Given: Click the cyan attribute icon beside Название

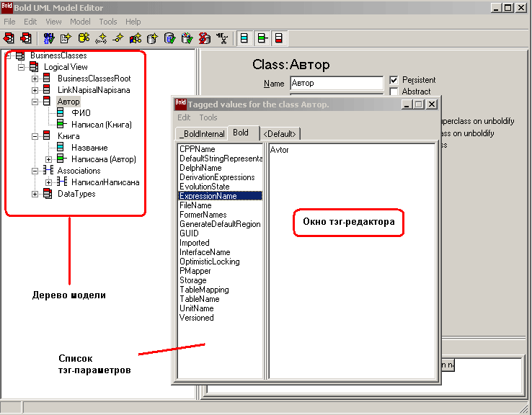Looking at the screenshot, I should (x=61, y=147).
